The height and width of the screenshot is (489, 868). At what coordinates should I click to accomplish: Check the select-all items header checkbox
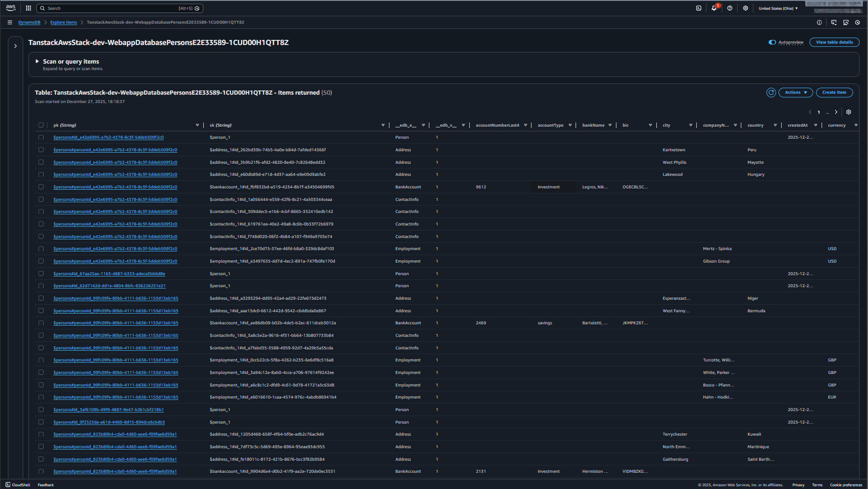(x=41, y=125)
